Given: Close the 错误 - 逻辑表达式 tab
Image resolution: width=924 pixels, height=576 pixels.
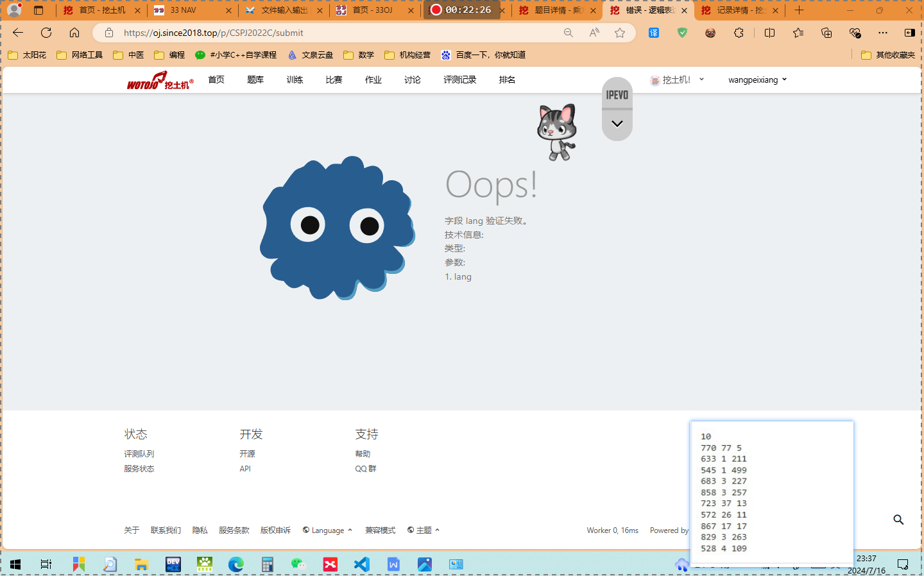Looking at the screenshot, I should (684, 10).
